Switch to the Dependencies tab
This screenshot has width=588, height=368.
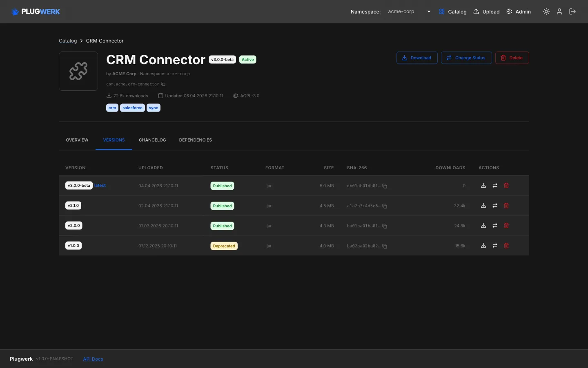pos(196,140)
